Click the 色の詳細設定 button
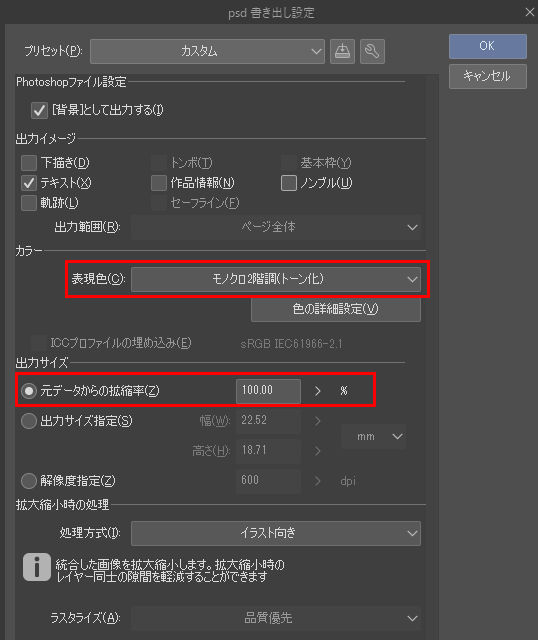The image size is (538, 640). coord(336,309)
